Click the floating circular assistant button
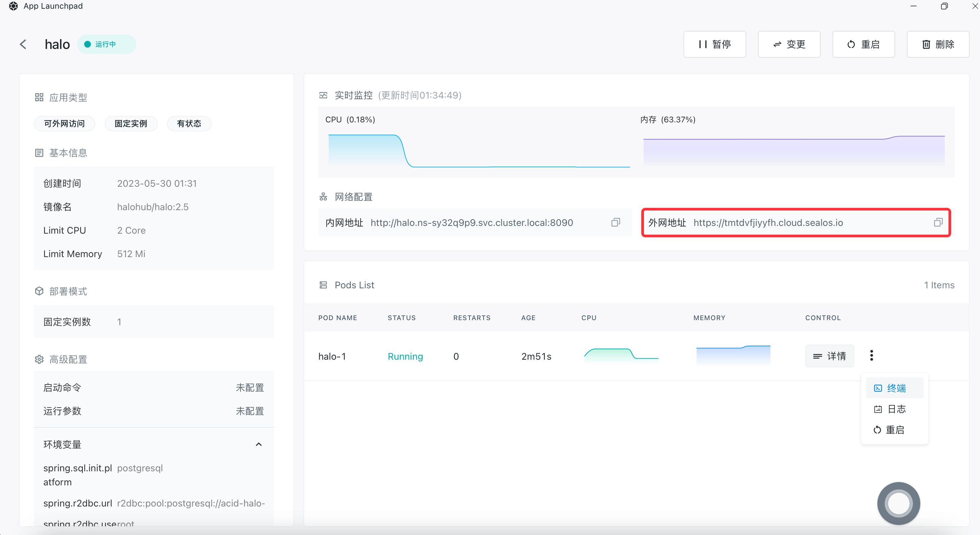 point(898,503)
